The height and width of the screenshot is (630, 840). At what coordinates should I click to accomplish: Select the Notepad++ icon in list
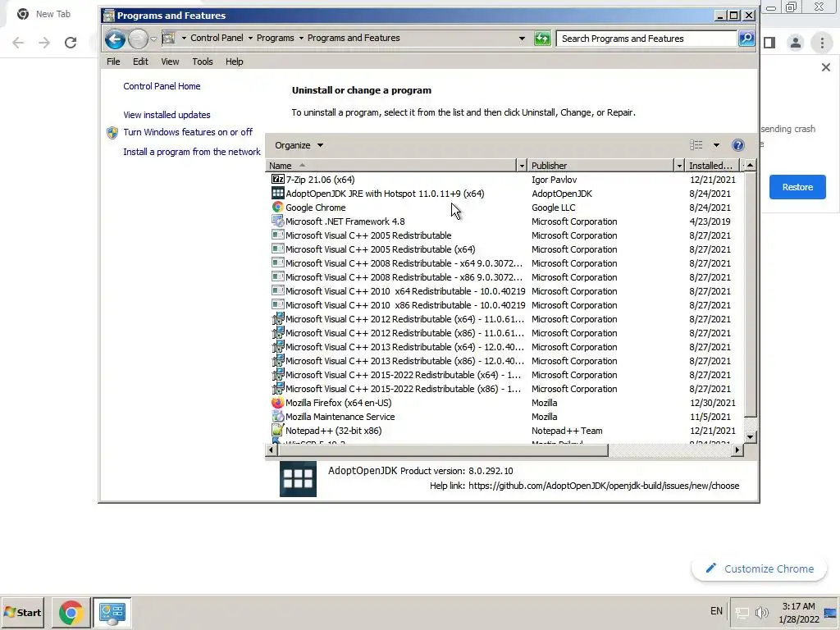click(x=277, y=430)
